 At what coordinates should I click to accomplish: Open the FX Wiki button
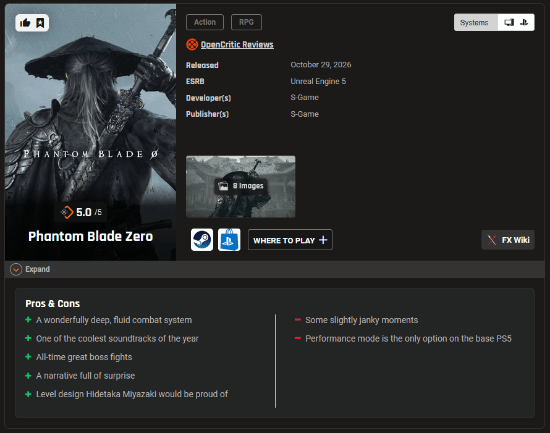tap(508, 240)
